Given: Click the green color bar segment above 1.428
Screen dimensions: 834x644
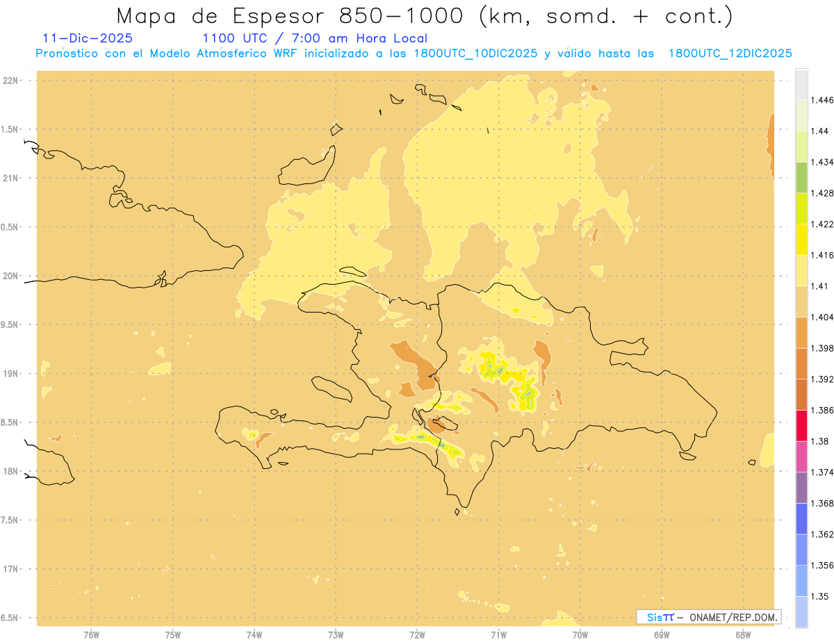Looking at the screenshot, I should 801,177.
